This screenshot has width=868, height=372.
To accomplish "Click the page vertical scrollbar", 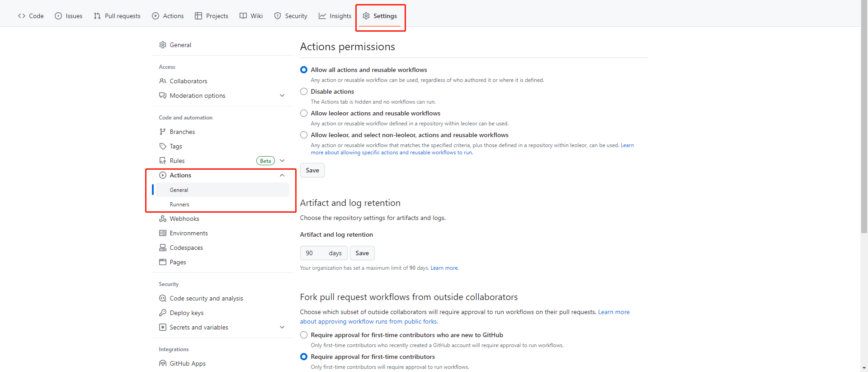I will tap(864, 118).
